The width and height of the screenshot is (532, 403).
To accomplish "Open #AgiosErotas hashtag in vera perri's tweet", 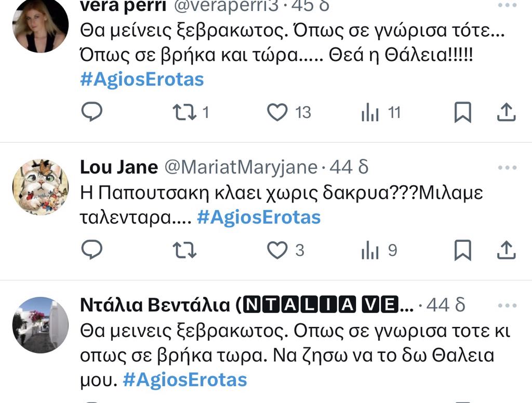I will (142, 80).
